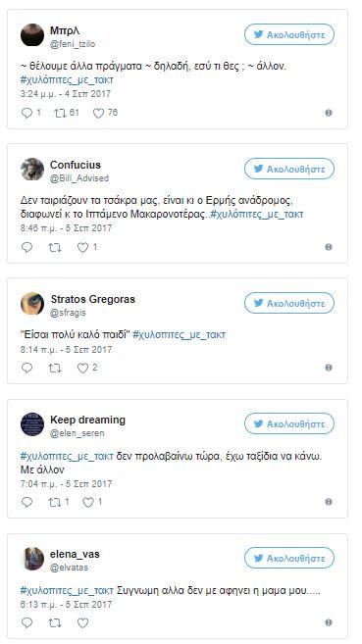The width and height of the screenshot is (362, 644).
Task: Retweet the ΜπρΛ tweet with 61 retweets
Action: [x=61, y=113]
